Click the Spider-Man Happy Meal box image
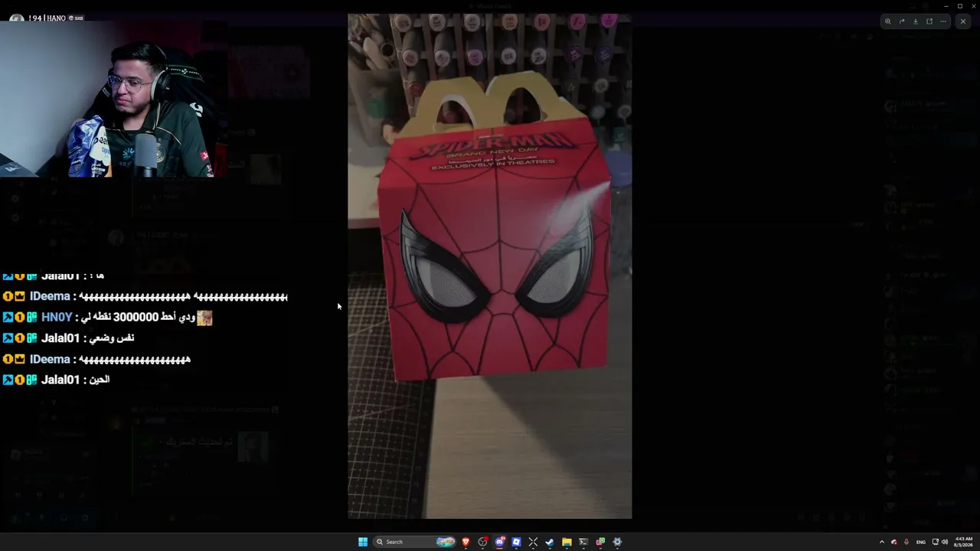980x551 pixels. 490,266
